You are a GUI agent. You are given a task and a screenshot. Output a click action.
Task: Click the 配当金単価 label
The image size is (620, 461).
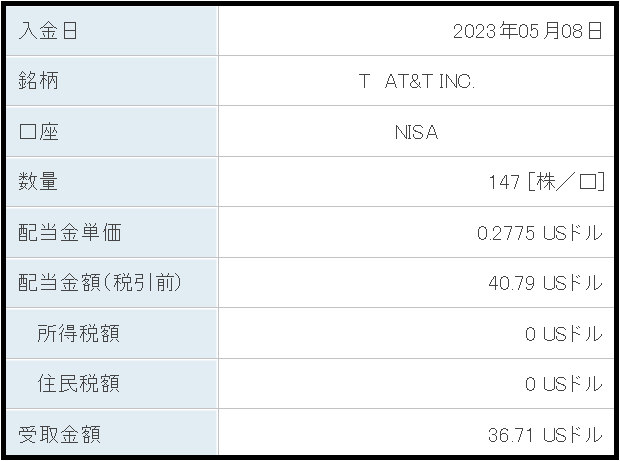70,232
